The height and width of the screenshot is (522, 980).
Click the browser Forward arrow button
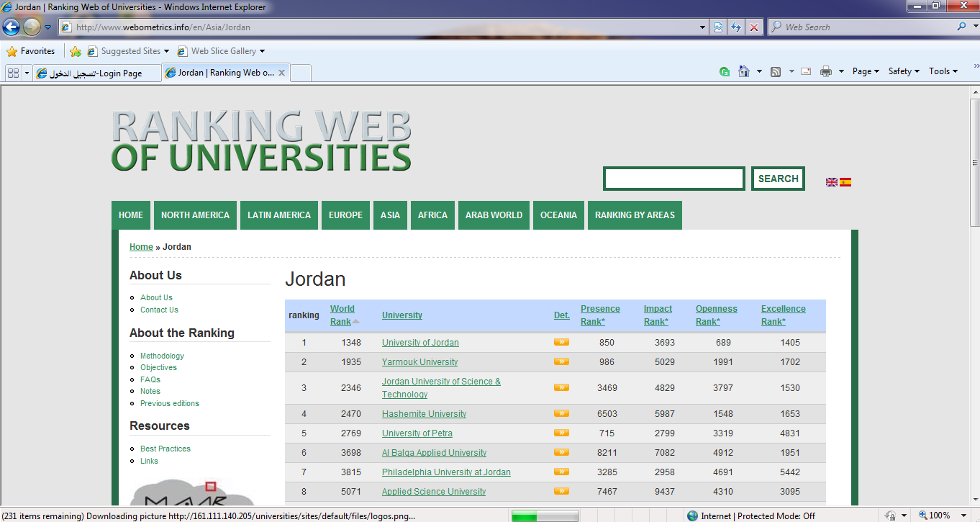tap(32, 27)
